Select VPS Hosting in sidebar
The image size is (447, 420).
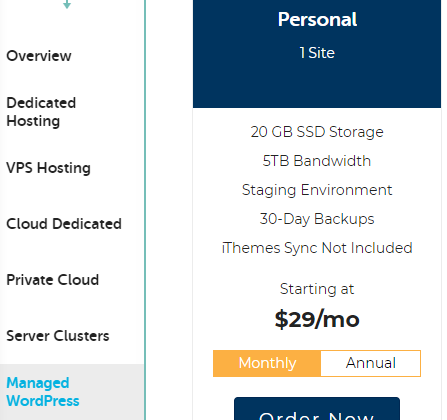pyautogui.click(x=48, y=168)
